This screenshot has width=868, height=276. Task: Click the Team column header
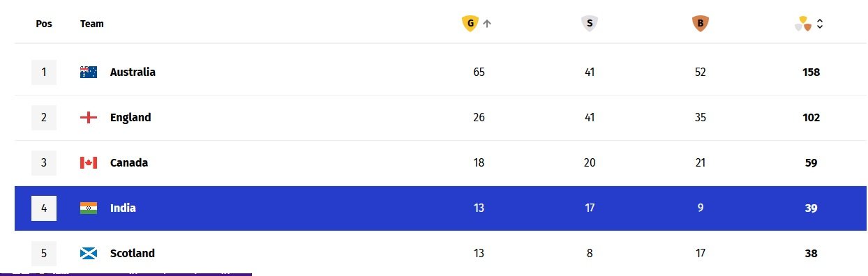[92, 24]
